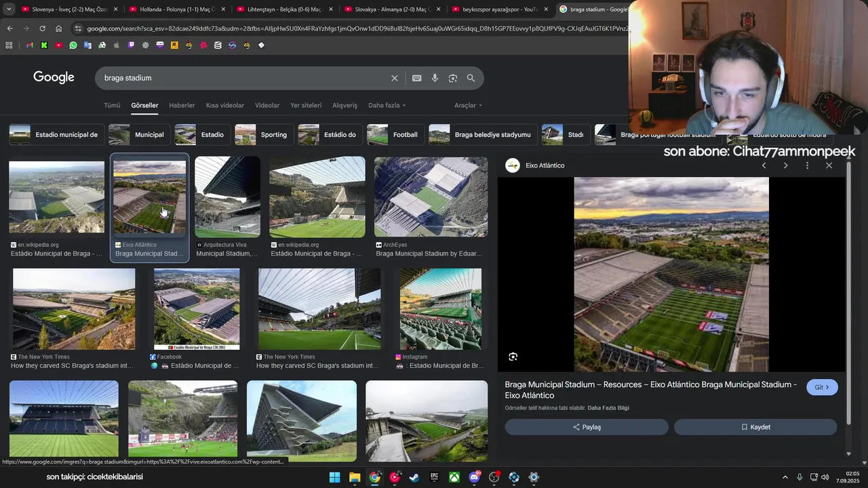Click the 'Kaydet' save button

755,427
